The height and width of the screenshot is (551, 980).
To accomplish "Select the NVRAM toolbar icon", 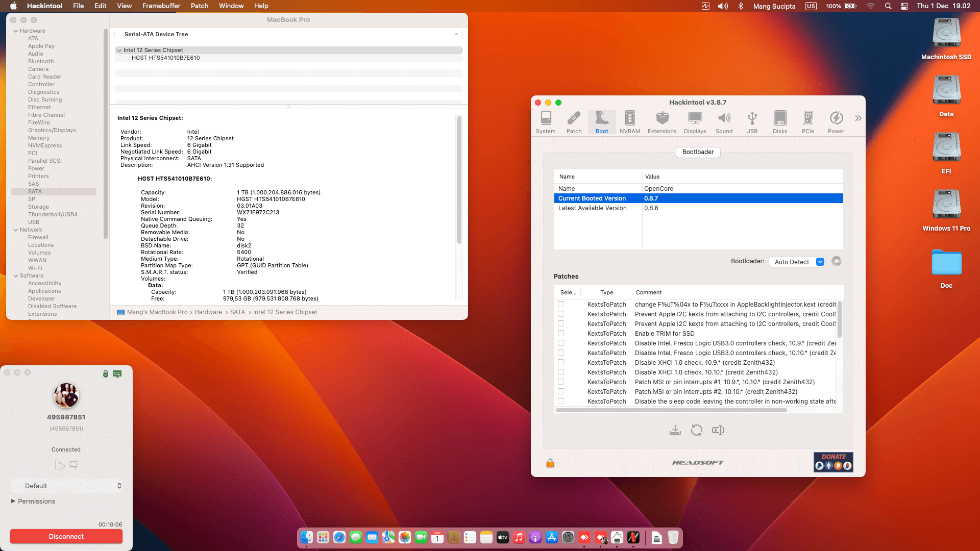I will point(630,122).
